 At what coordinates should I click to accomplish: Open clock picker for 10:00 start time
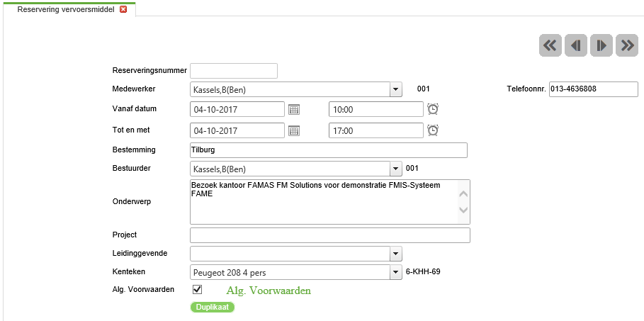tap(433, 109)
